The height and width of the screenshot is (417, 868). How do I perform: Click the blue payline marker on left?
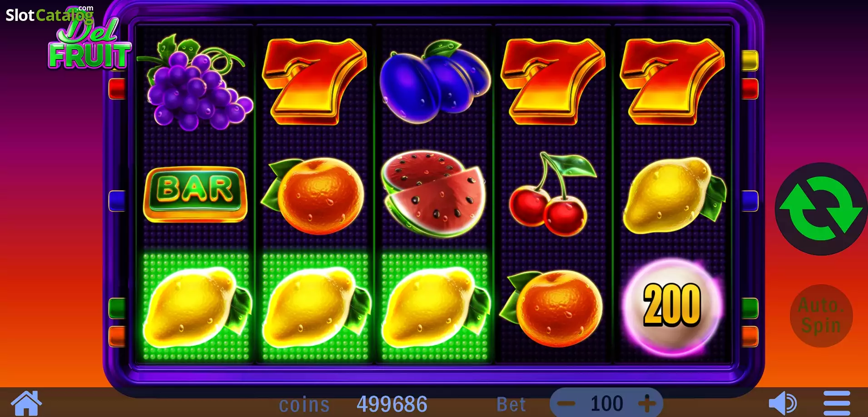[117, 201]
